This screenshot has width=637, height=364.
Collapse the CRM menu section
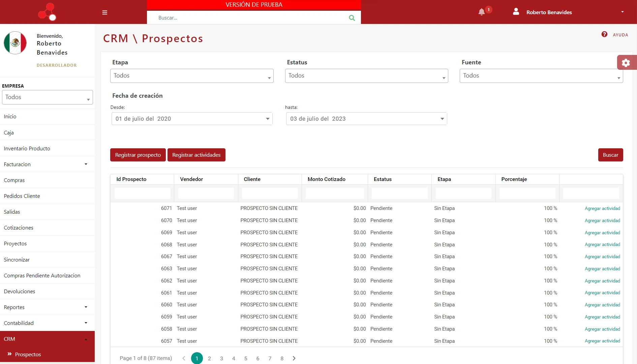tap(47, 339)
